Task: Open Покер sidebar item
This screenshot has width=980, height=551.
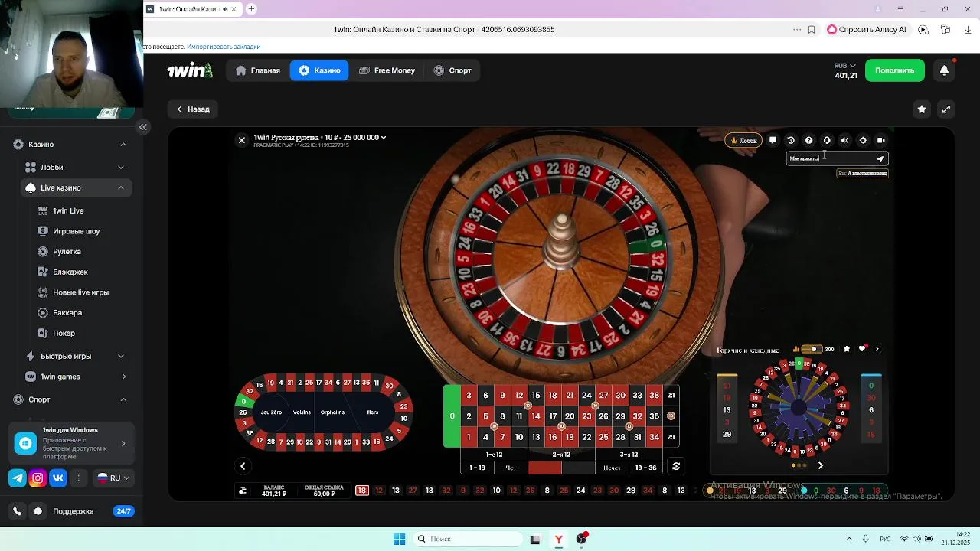Action: (64, 334)
